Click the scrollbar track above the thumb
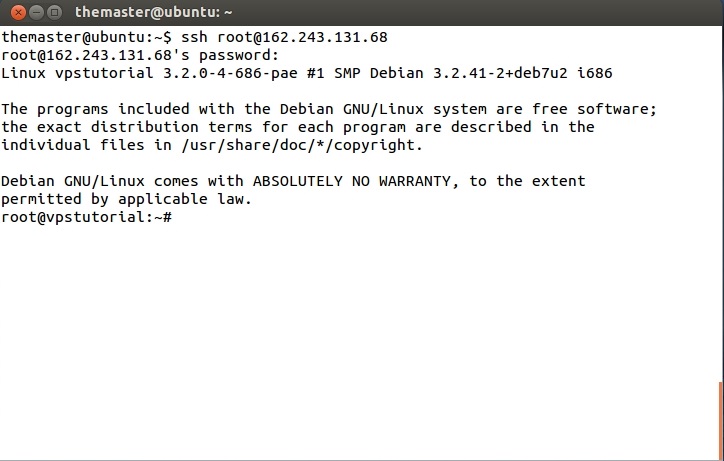 [x=720, y=200]
